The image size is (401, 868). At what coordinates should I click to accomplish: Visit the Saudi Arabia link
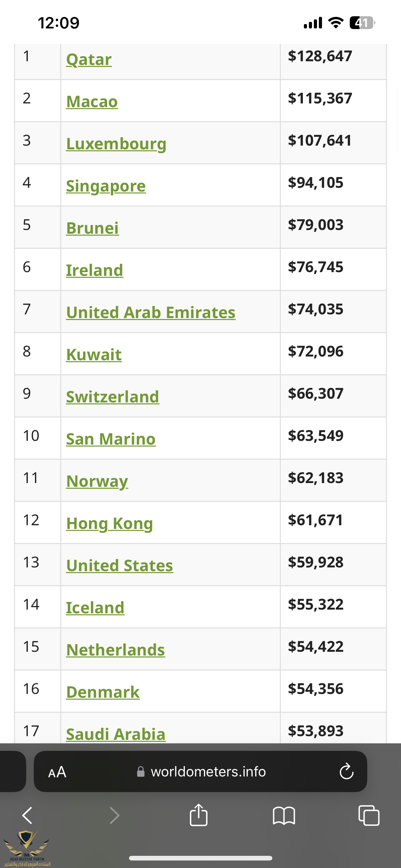[116, 734]
